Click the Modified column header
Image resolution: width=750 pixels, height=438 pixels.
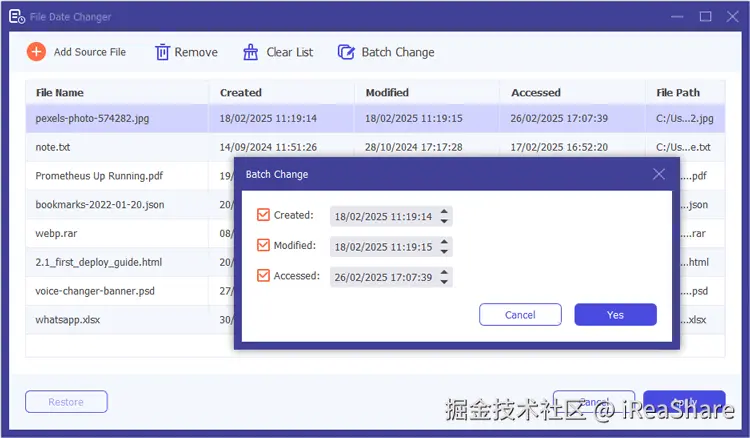point(427,92)
